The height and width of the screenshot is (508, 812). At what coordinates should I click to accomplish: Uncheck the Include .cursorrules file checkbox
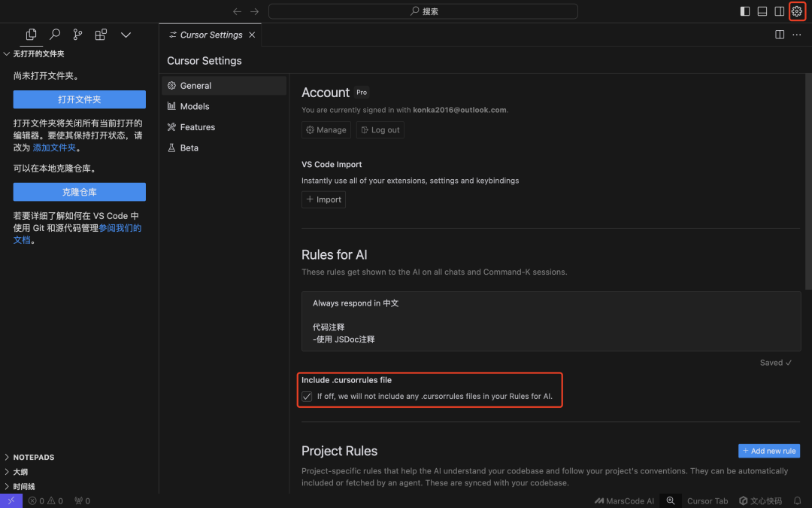point(307,396)
